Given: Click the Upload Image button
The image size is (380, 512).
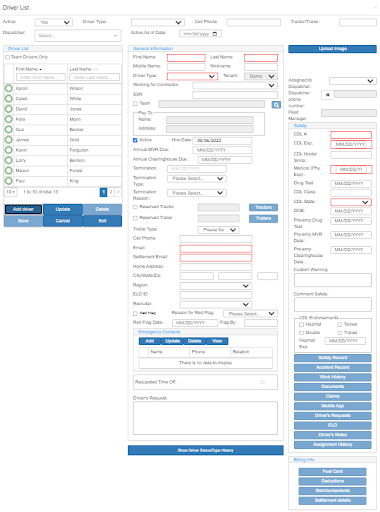Looking at the screenshot, I should [332, 49].
